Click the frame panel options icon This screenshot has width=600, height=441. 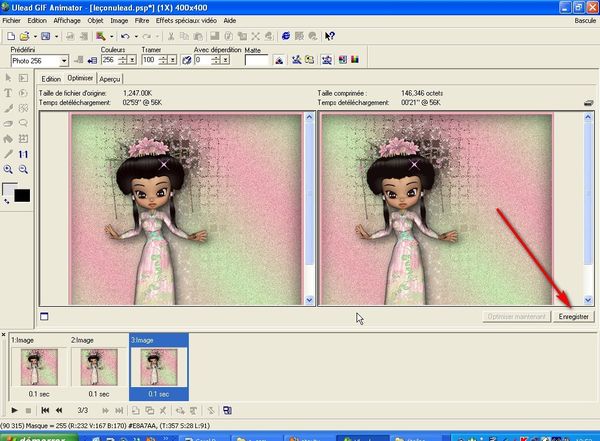(227, 410)
